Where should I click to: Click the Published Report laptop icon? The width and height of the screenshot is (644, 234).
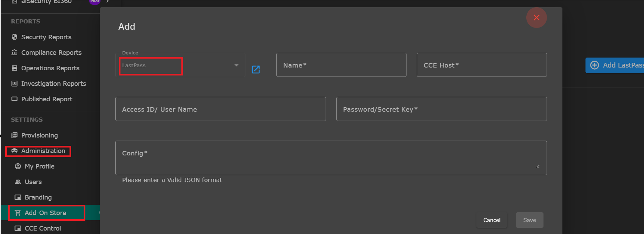coord(14,99)
